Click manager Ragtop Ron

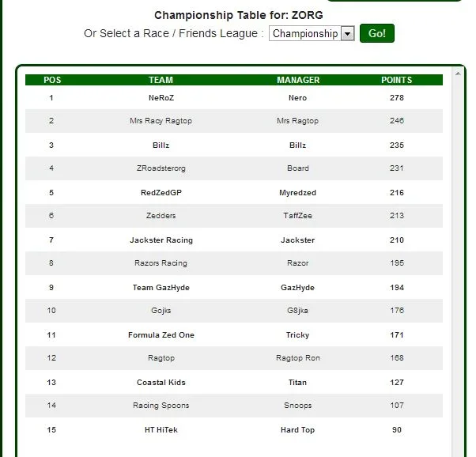(298, 358)
